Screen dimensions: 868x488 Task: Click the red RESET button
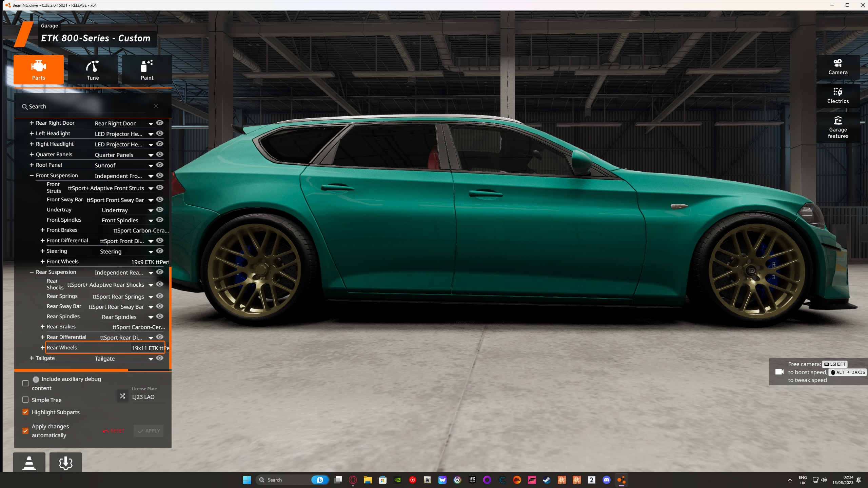pos(114,431)
